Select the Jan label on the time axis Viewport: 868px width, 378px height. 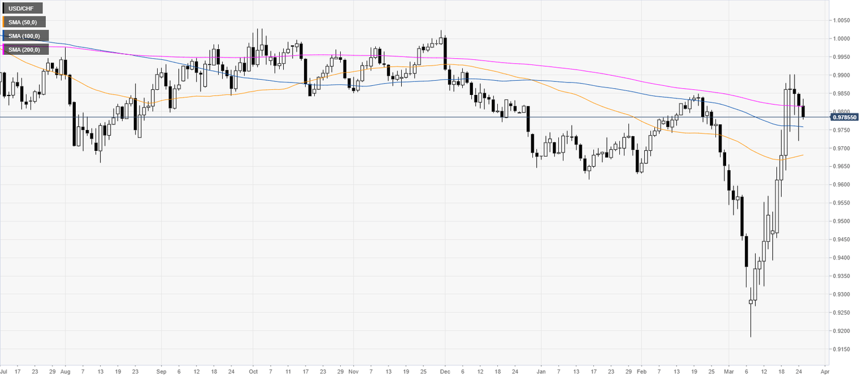(541, 372)
